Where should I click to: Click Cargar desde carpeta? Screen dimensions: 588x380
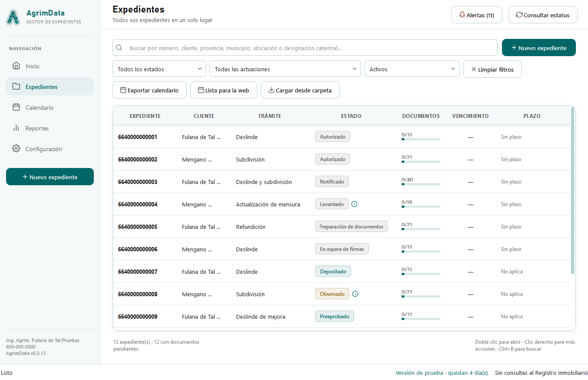point(300,90)
